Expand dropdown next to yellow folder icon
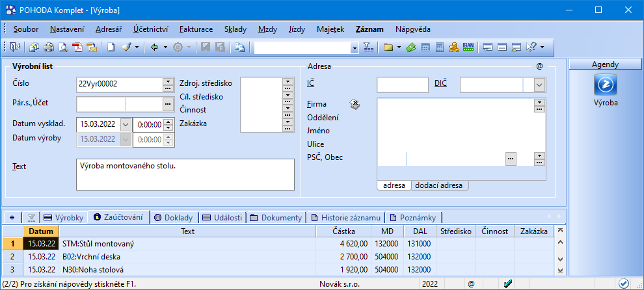The height and width of the screenshot is (290, 644). 399,47
